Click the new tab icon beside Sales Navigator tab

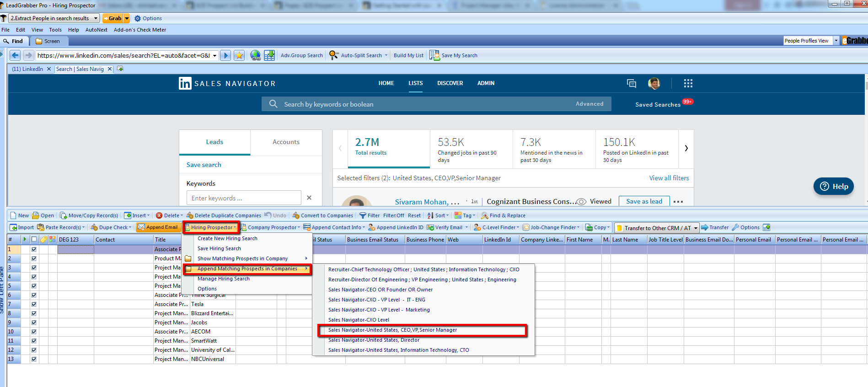[120, 69]
